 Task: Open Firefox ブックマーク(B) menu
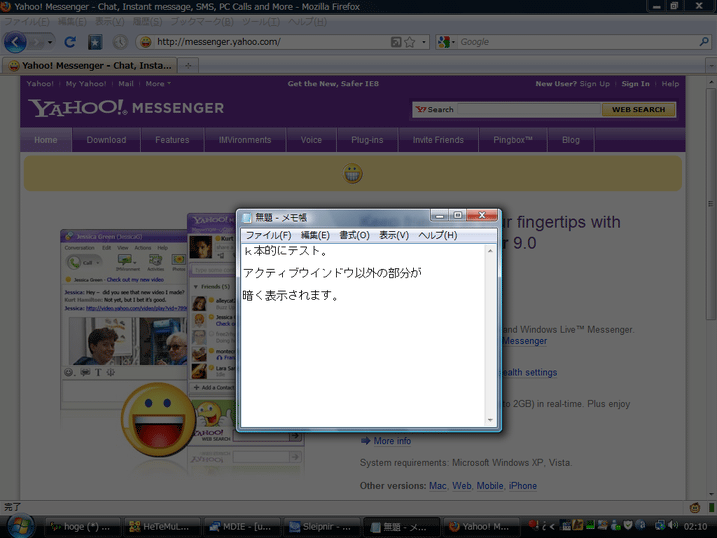tap(202, 21)
